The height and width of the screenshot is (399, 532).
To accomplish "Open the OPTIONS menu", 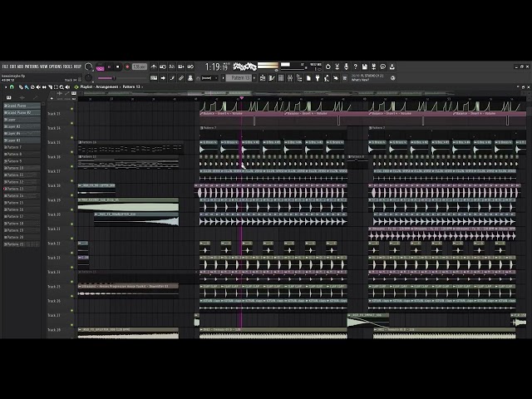I will click(x=56, y=66).
